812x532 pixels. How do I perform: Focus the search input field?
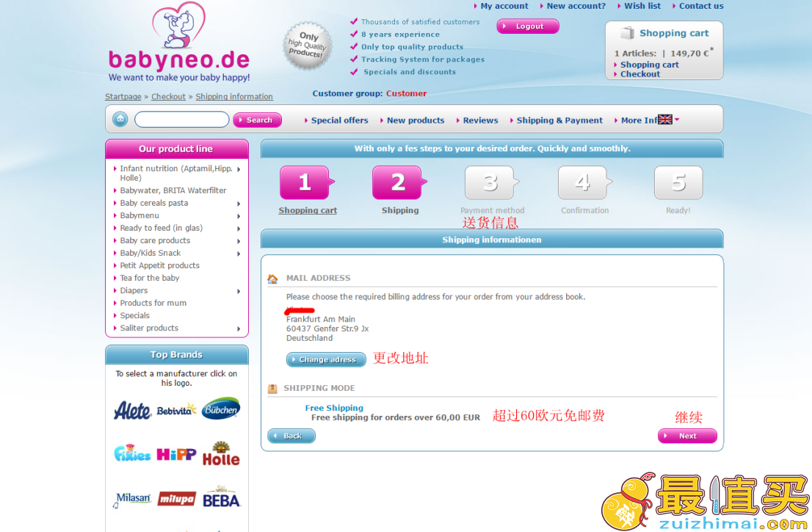click(182, 119)
